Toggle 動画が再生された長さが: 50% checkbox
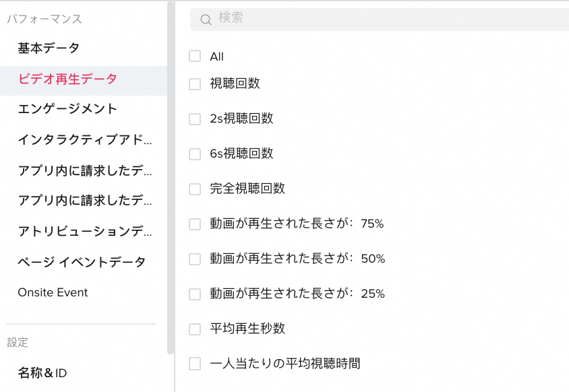569x392 pixels. [195, 259]
